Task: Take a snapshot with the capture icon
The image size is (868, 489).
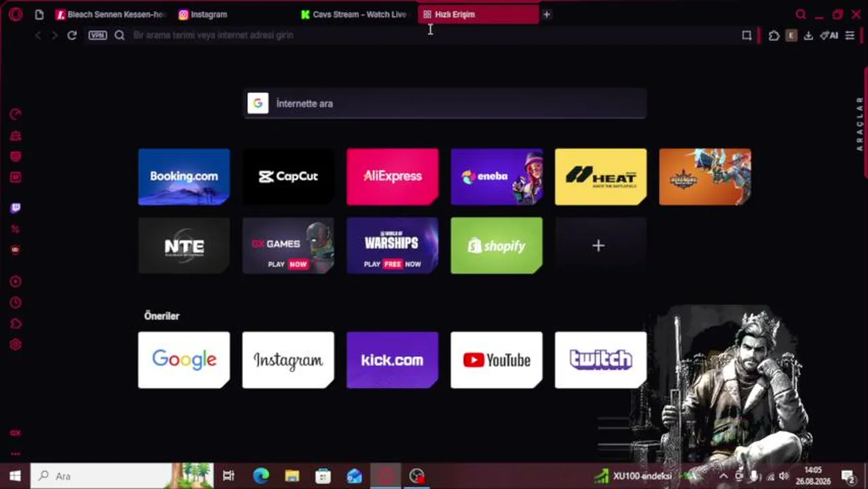Action: 746,35
